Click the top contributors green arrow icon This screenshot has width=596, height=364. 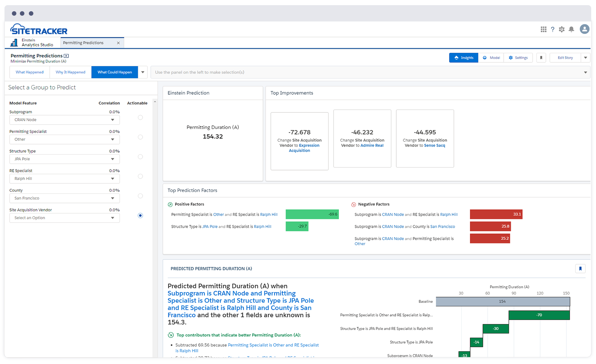coord(171,335)
